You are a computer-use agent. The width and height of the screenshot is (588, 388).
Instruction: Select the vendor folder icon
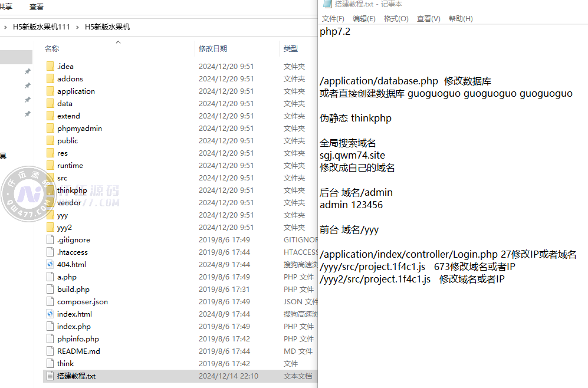[50, 203]
